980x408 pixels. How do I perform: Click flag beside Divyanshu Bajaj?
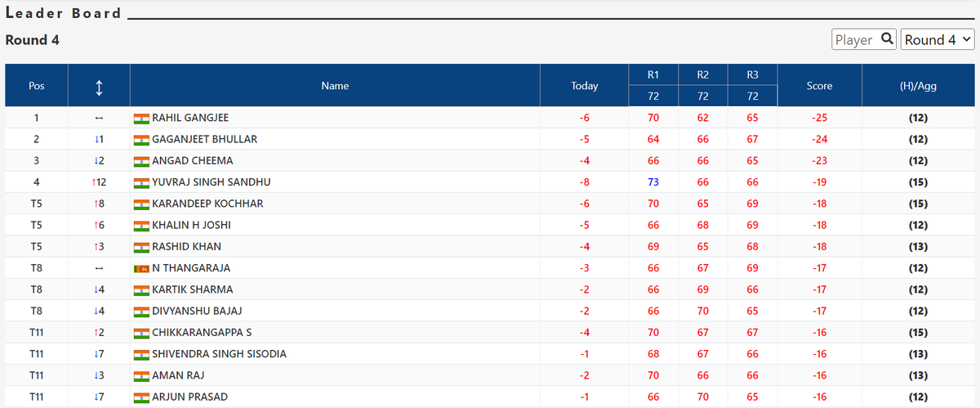coord(141,311)
